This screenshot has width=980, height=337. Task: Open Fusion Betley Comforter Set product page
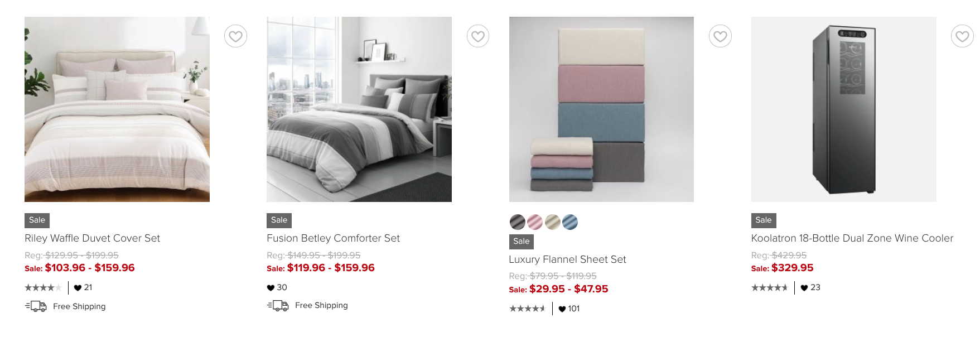(333, 238)
